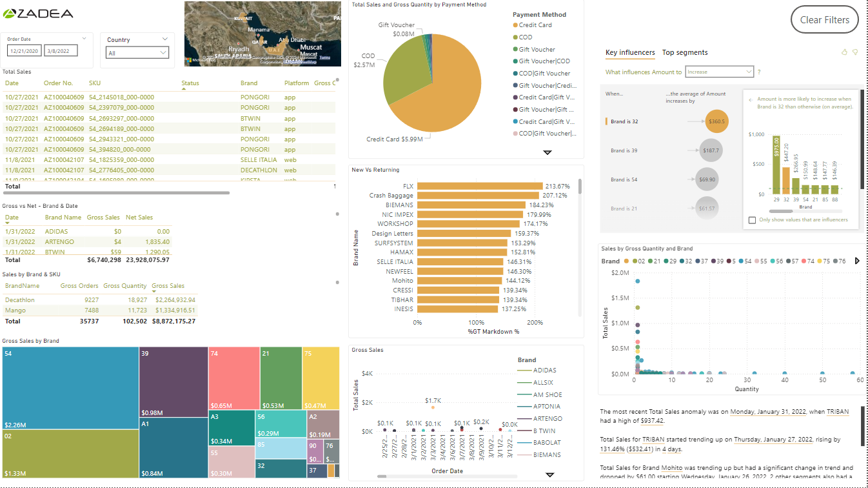Sort Gross vs Net table by Brand Name
This screenshot has width=868, height=488.
point(63,218)
